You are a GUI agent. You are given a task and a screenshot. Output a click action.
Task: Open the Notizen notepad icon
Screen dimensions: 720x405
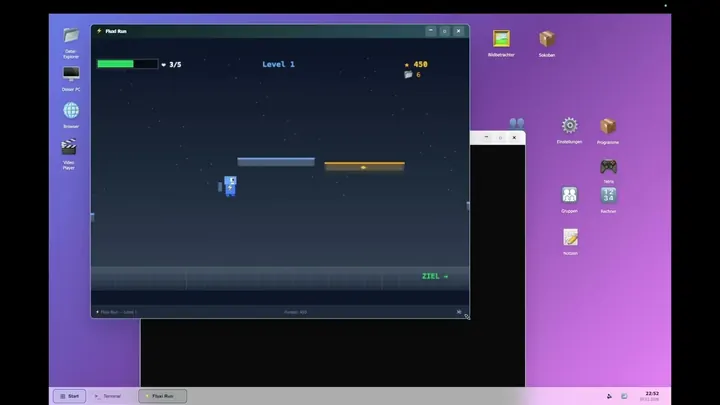pyautogui.click(x=570, y=242)
